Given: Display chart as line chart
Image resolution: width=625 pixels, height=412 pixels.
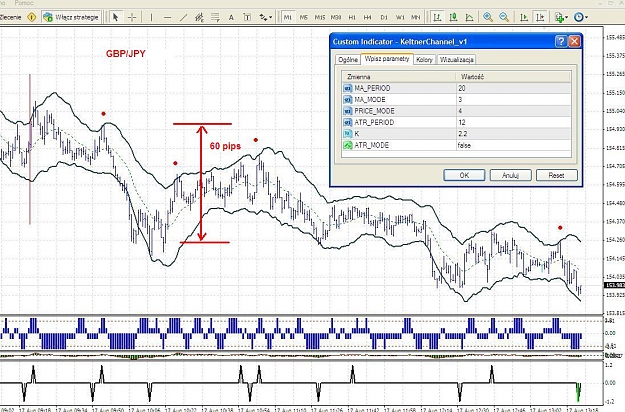Looking at the screenshot, I should click(x=470, y=17).
